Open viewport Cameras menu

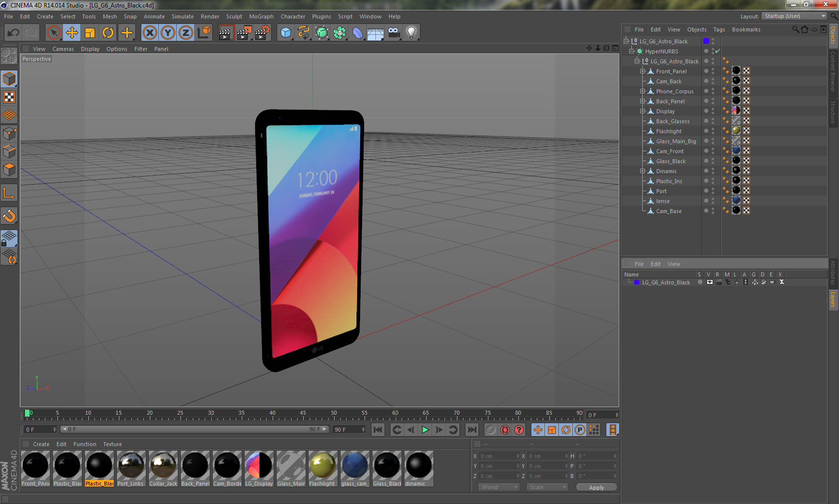coord(63,49)
